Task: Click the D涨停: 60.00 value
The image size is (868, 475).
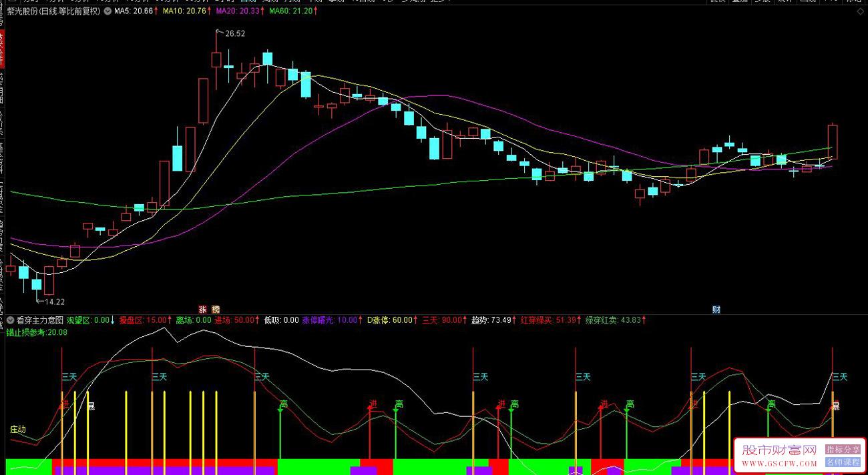Action: (393, 320)
